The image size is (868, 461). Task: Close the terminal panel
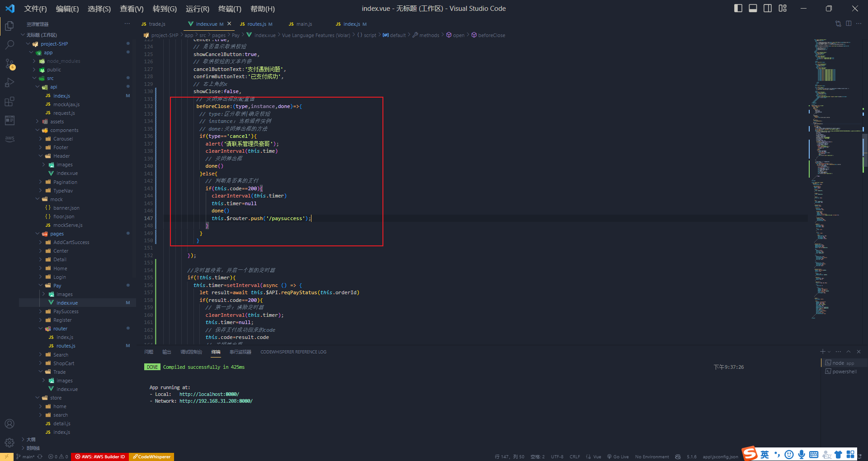tap(859, 352)
